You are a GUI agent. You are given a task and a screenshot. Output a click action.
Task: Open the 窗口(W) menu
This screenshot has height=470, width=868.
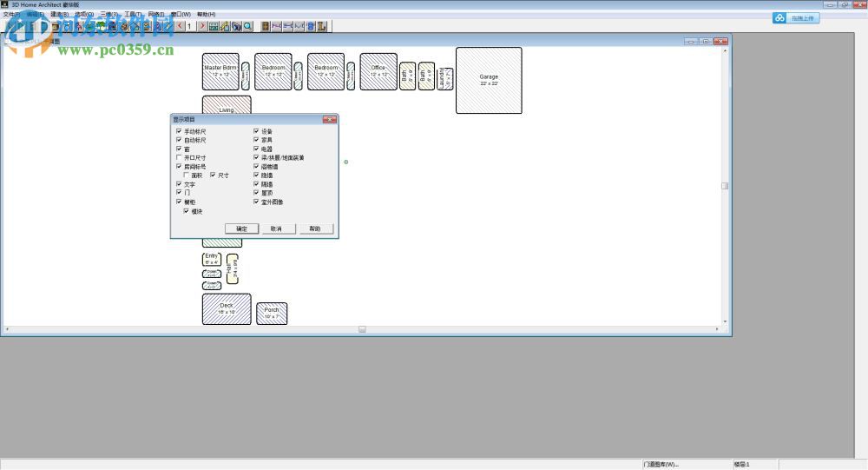pyautogui.click(x=181, y=14)
